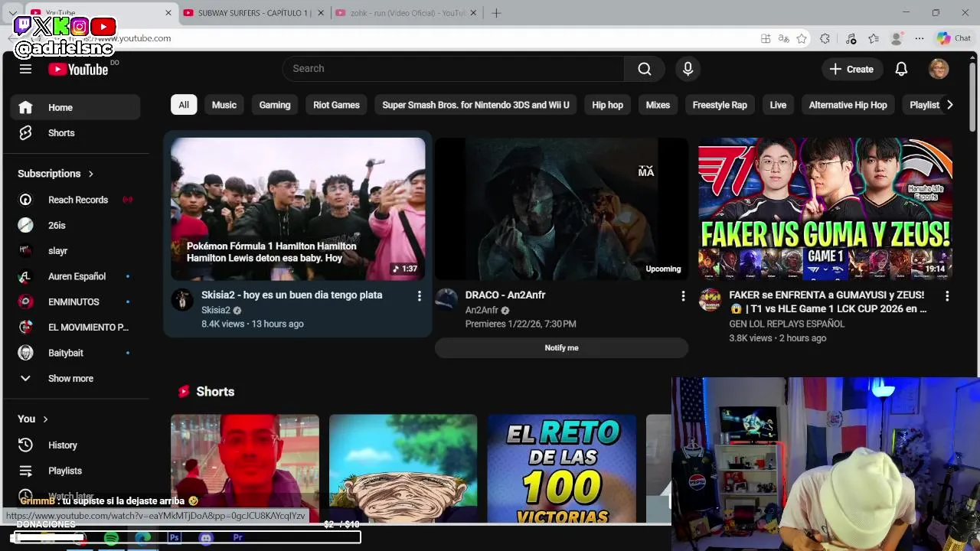Add page to favorites with star icon
Screen dimensions: 980x551
(x=802, y=38)
